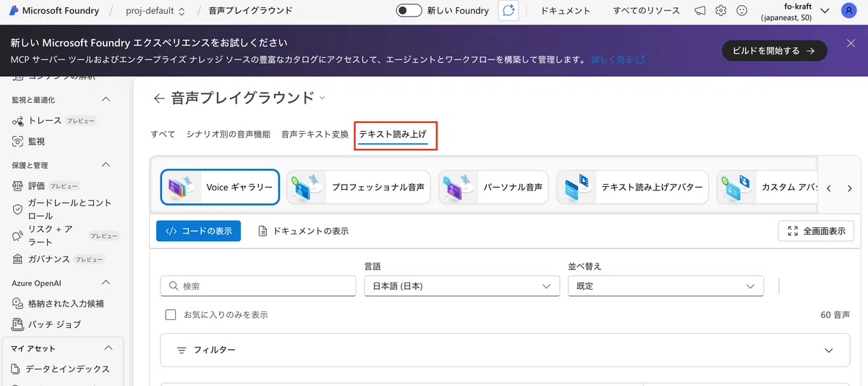
Task: Dismiss the new Foundry banner
Action: tap(851, 43)
